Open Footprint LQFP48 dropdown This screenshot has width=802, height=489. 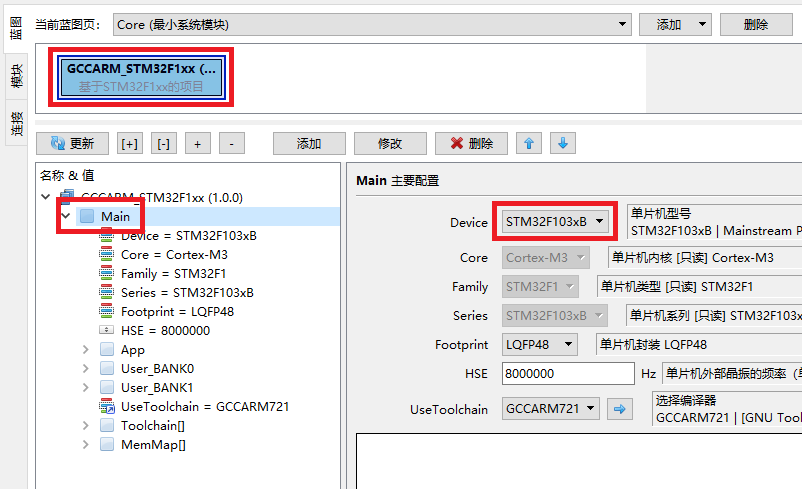(x=540, y=345)
